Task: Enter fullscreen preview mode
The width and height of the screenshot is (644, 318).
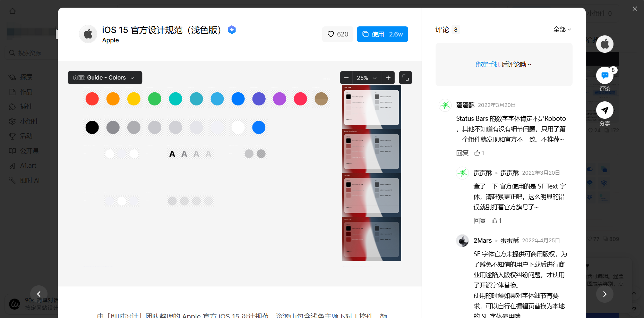Action: click(405, 78)
